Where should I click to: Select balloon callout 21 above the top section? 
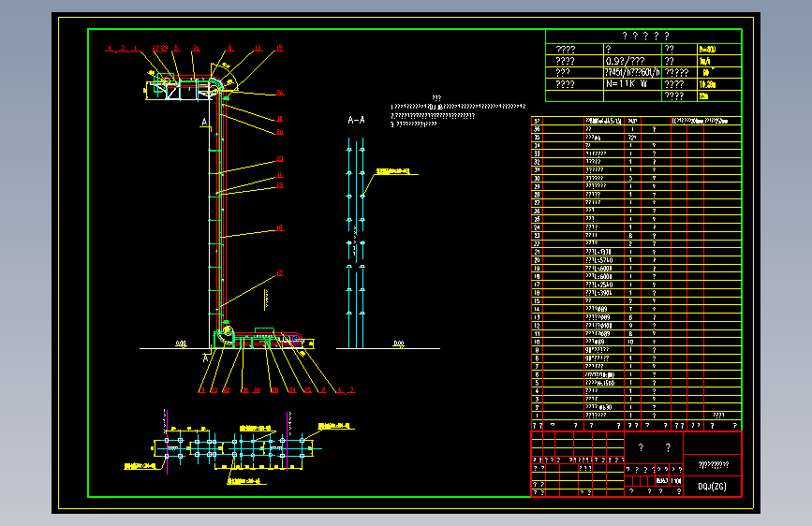click(x=197, y=48)
